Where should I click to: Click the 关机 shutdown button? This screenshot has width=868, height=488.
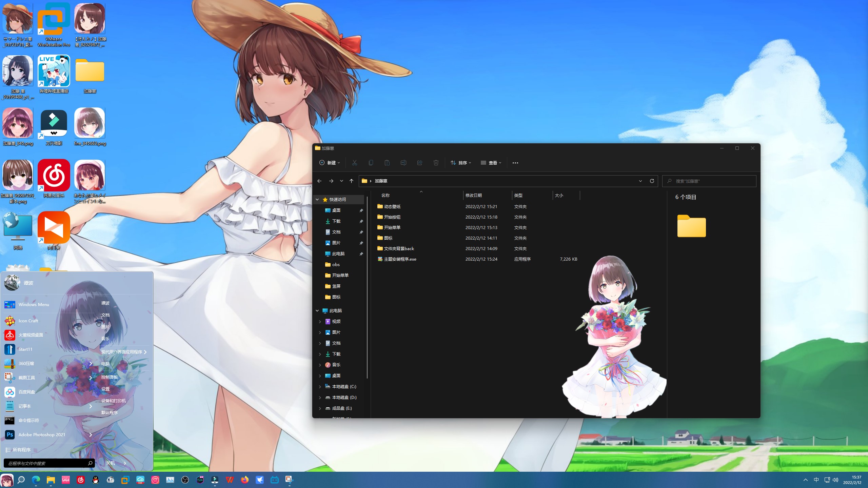[111, 463]
